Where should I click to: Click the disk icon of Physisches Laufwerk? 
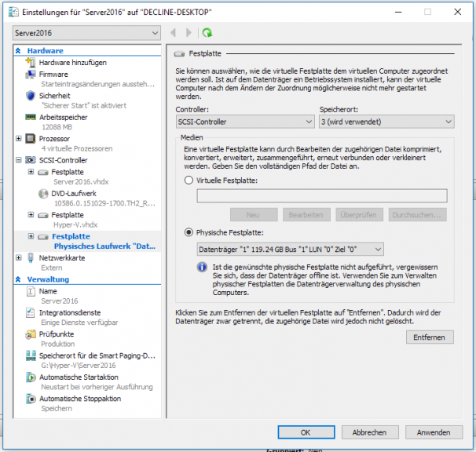tap(43, 237)
